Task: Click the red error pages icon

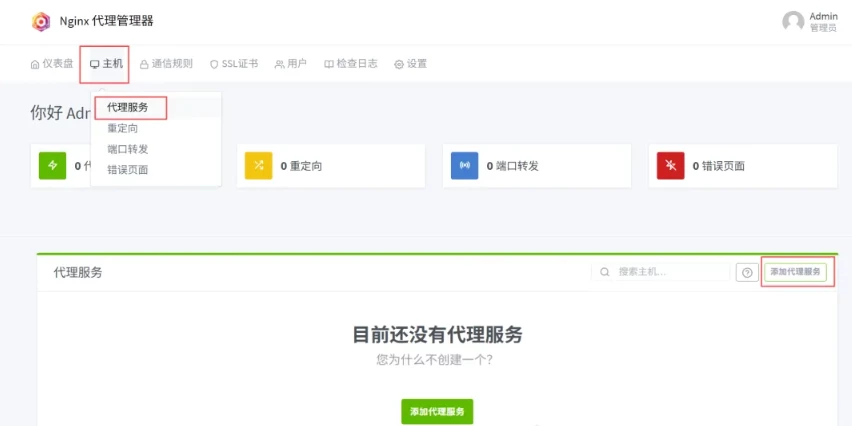Action: pos(670,165)
